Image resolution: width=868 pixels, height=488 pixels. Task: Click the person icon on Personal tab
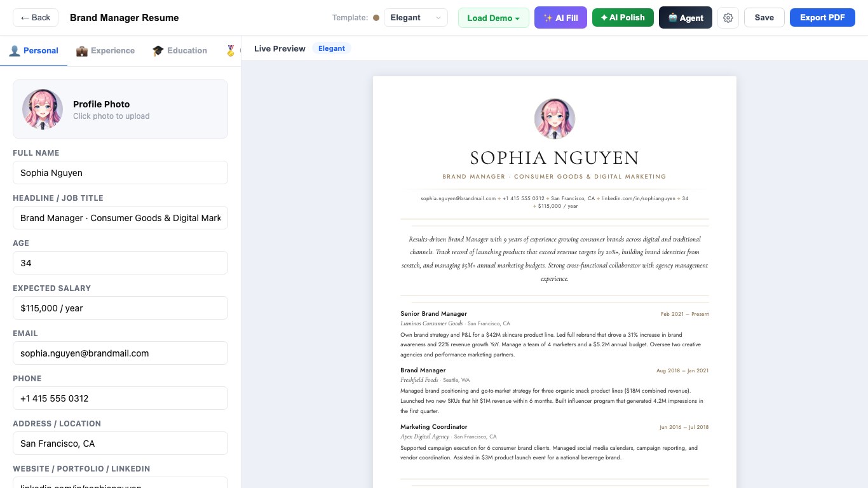15,51
